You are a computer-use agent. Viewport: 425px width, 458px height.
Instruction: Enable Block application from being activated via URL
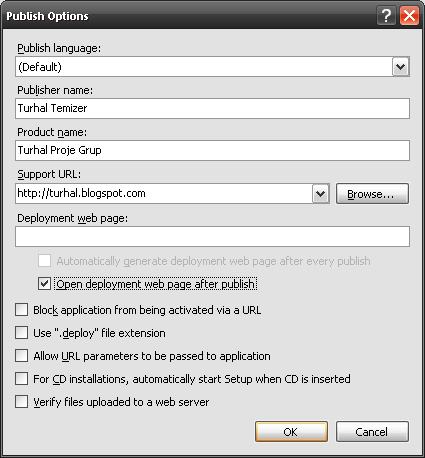point(22,310)
